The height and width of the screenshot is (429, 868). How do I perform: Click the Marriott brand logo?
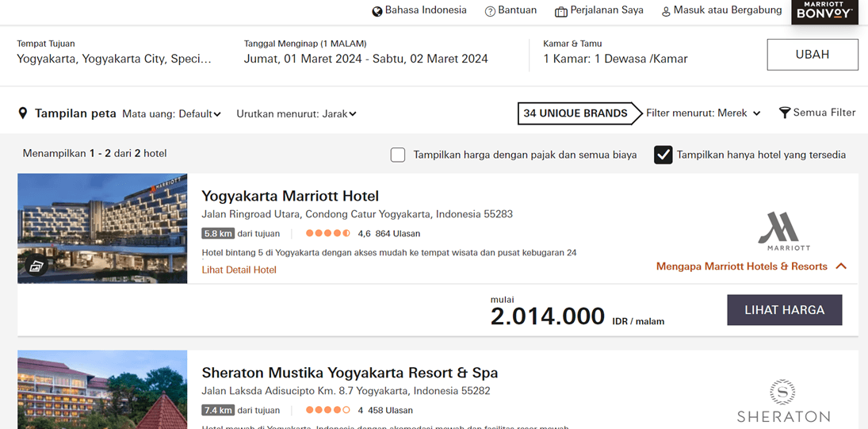785,232
